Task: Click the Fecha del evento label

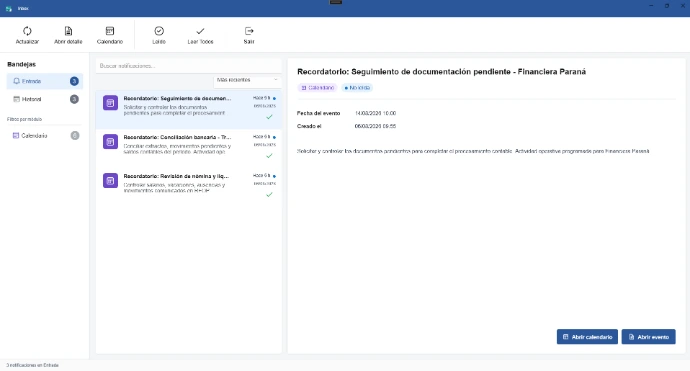Action: tap(319, 114)
